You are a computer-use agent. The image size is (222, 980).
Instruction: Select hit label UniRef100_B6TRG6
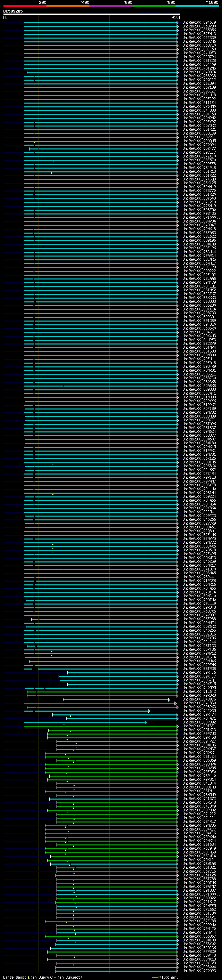[x=199, y=669]
